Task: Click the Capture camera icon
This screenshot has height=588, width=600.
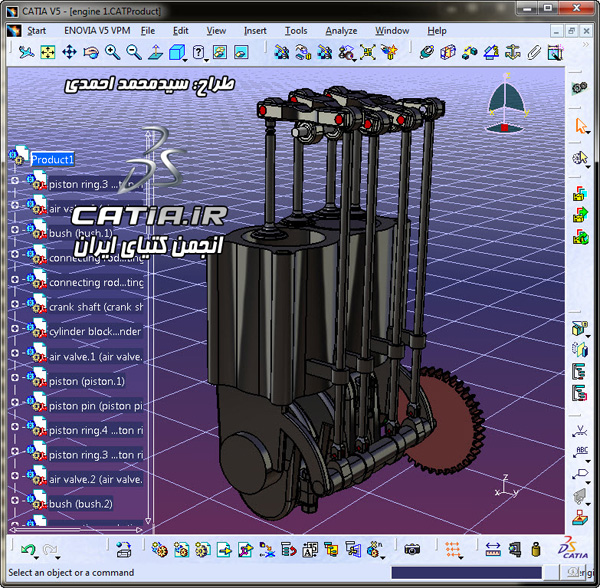Action: coord(412,550)
